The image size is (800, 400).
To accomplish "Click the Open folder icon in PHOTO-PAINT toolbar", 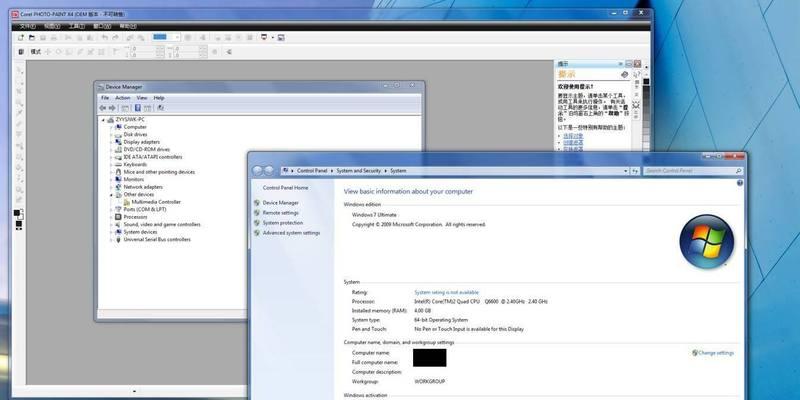I will pyautogui.click(x=32, y=37).
